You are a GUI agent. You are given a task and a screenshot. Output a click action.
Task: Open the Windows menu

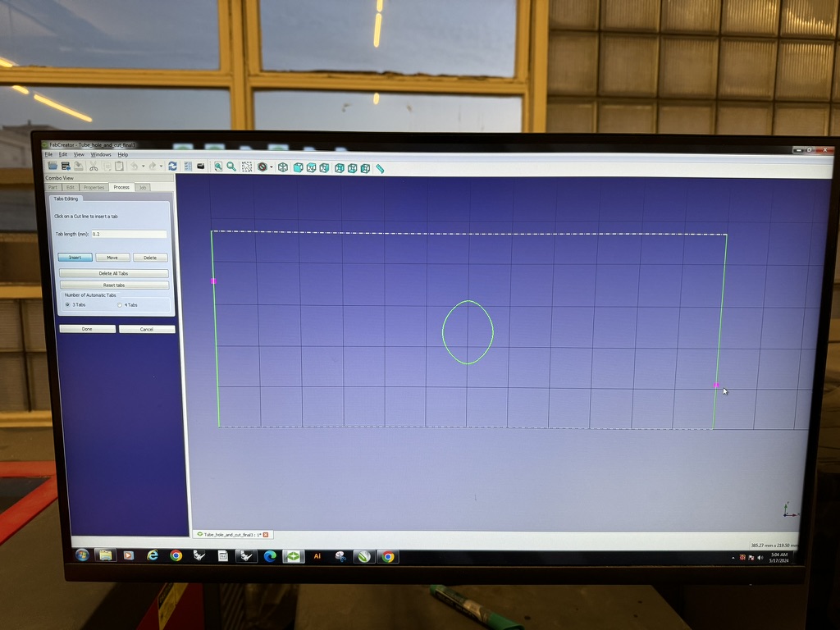[101, 154]
